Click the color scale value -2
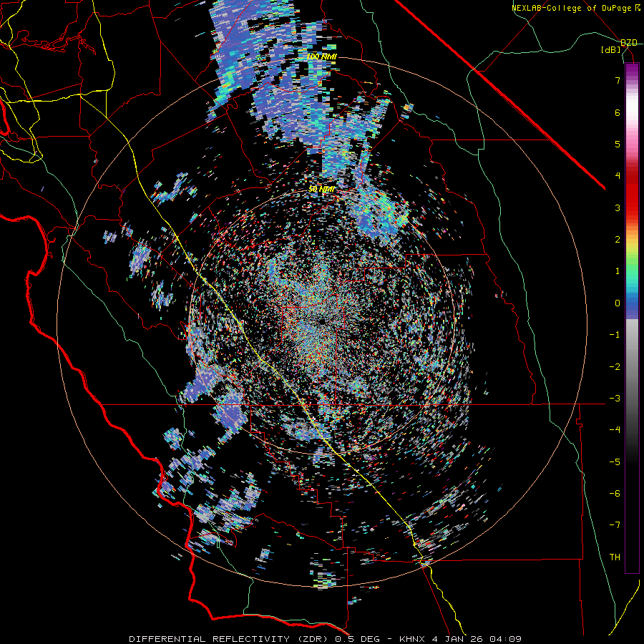This screenshot has width=644, height=644. click(615, 366)
